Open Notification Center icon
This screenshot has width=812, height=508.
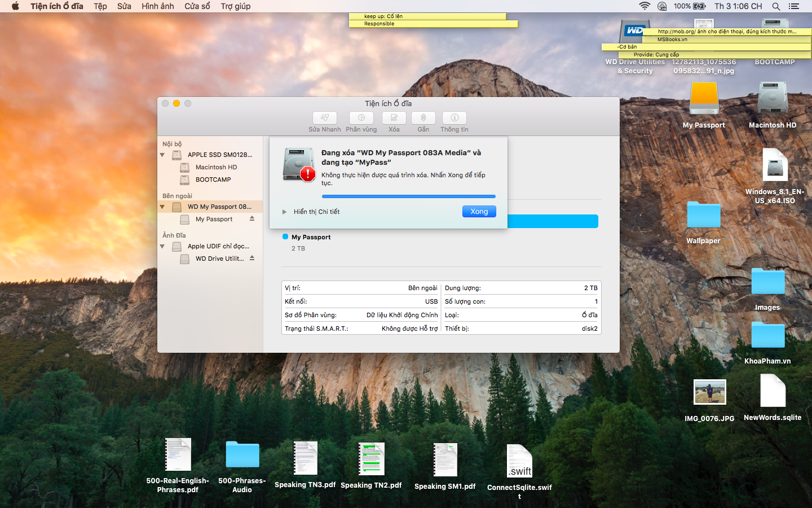click(794, 6)
